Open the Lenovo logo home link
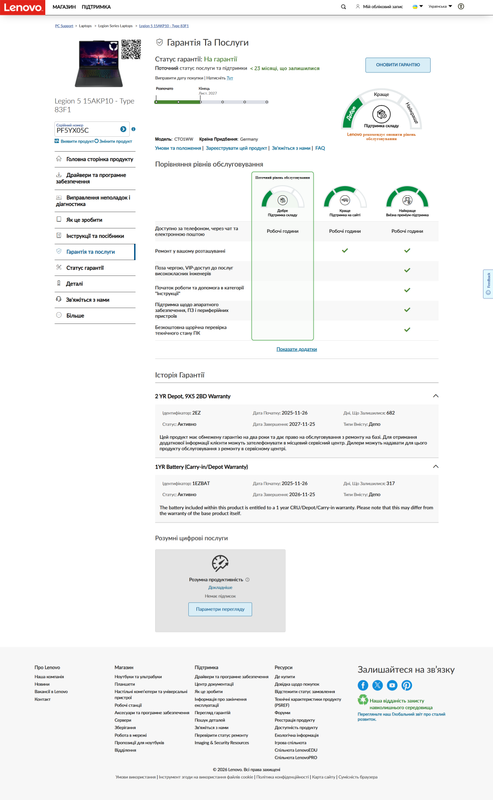This screenshot has height=800, width=493. (22, 7)
